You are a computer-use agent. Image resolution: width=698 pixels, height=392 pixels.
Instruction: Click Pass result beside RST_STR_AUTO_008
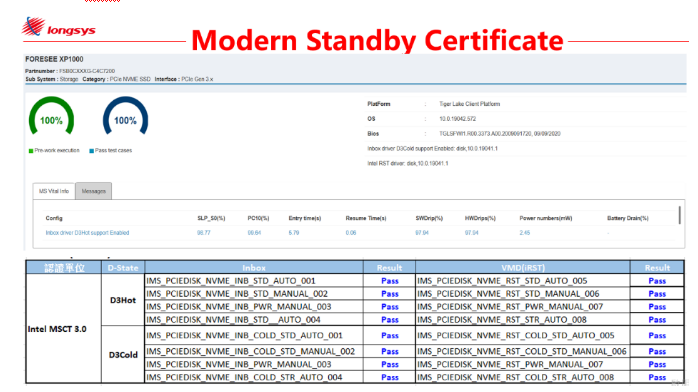tap(657, 319)
